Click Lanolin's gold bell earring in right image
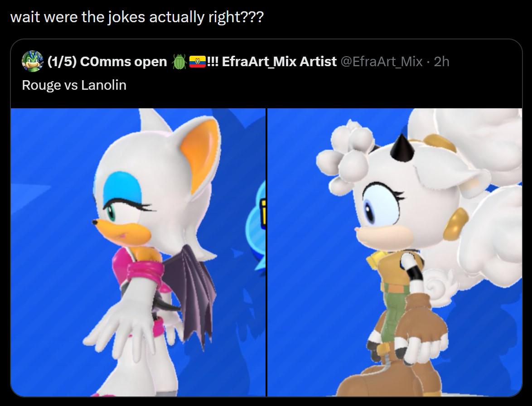 pos(455,224)
